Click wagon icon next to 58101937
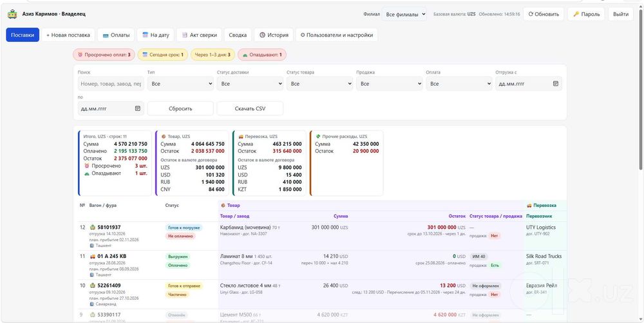 pyautogui.click(x=92, y=227)
